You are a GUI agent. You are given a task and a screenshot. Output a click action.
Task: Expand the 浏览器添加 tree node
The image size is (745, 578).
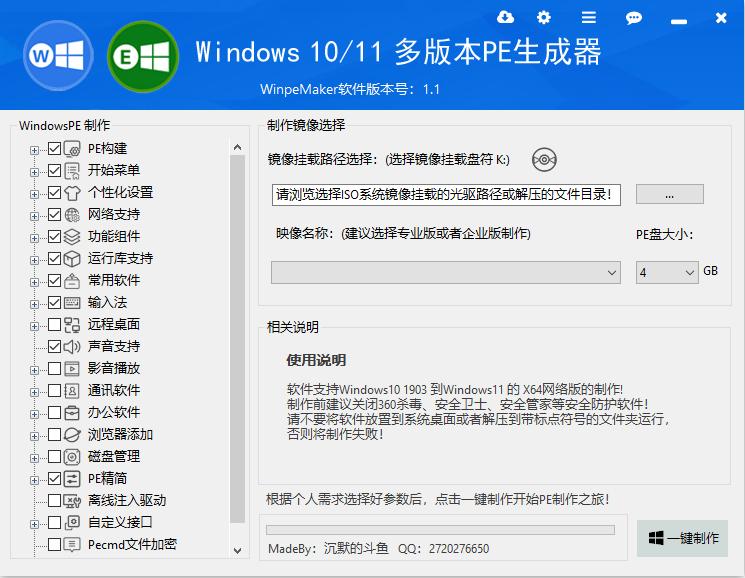(34, 436)
